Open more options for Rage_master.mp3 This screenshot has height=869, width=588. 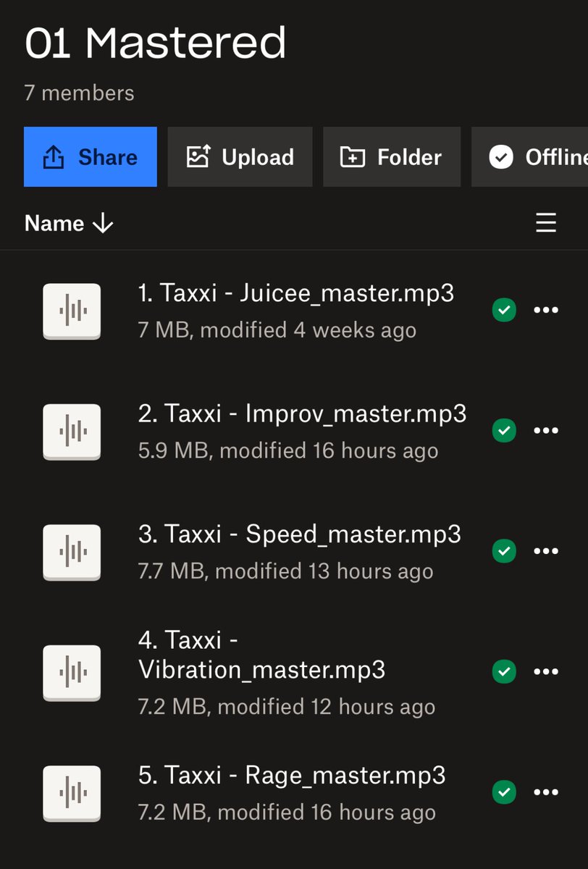546,792
